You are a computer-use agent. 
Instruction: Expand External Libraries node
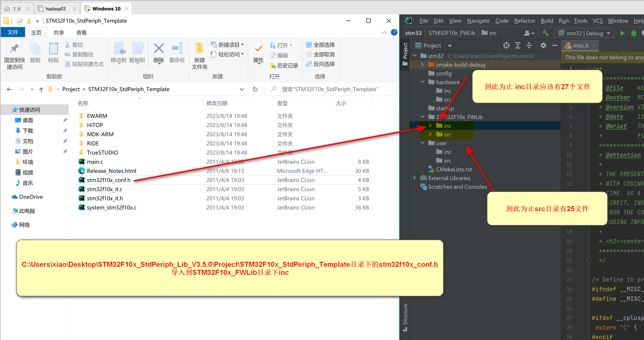[414, 178]
